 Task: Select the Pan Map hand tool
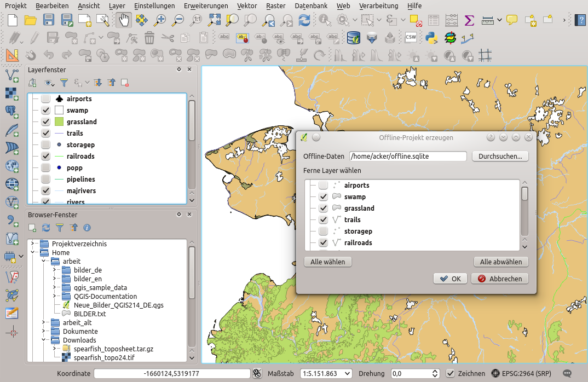(x=124, y=20)
